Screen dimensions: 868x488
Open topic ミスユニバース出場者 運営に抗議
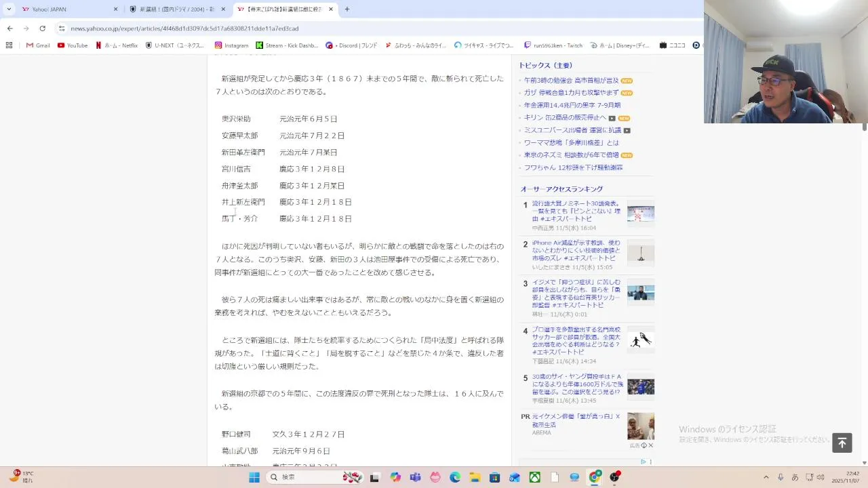(572, 130)
